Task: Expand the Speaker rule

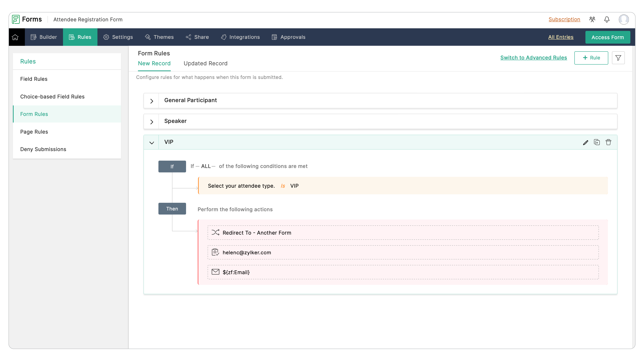Action: (151, 122)
